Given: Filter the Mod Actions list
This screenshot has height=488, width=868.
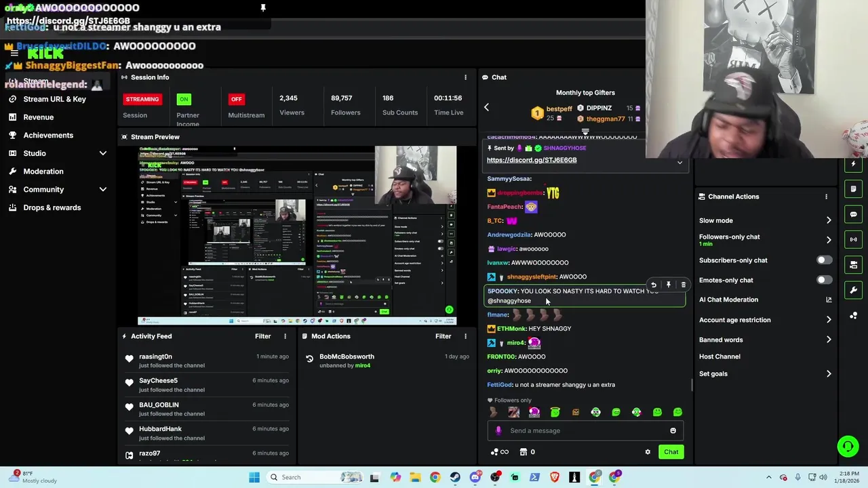Looking at the screenshot, I should pyautogui.click(x=443, y=336).
